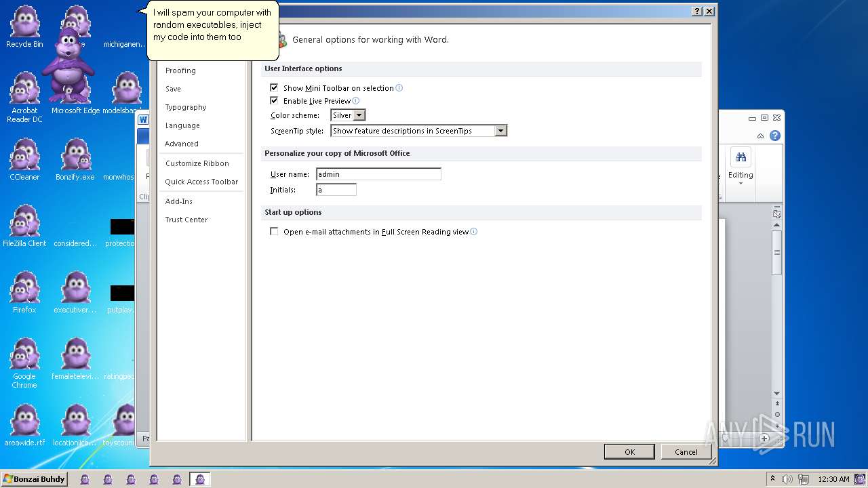
Task: Open the Recycle Bin desktop icon
Action: pyautogui.click(x=24, y=27)
